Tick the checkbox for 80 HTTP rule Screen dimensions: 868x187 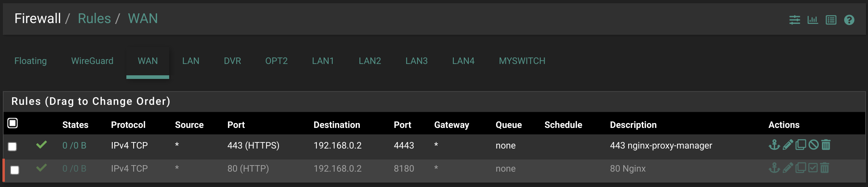coord(15,170)
